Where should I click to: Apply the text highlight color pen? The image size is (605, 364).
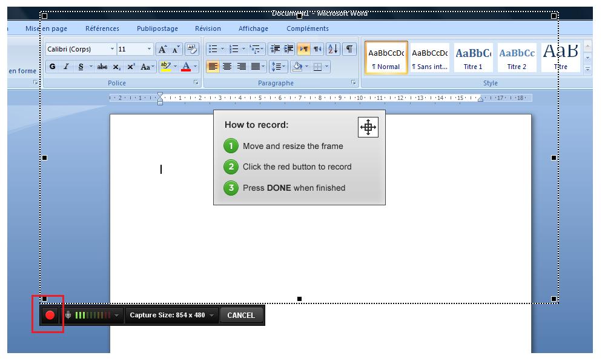[165, 67]
